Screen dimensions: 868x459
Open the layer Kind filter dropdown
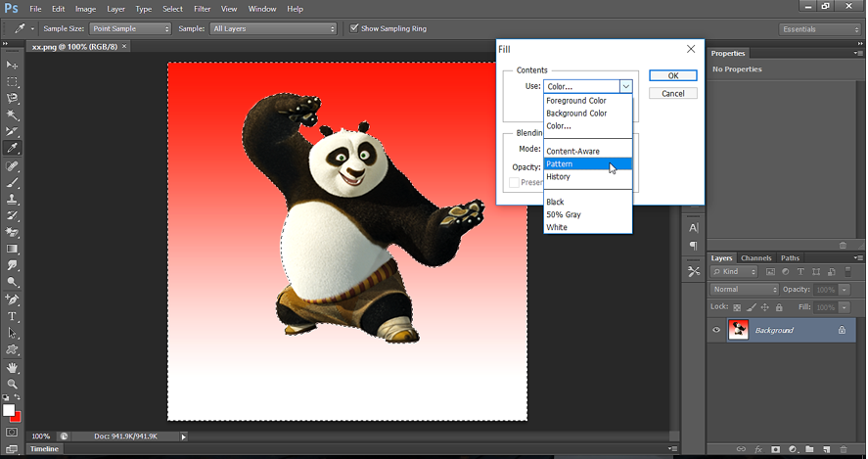pos(734,271)
